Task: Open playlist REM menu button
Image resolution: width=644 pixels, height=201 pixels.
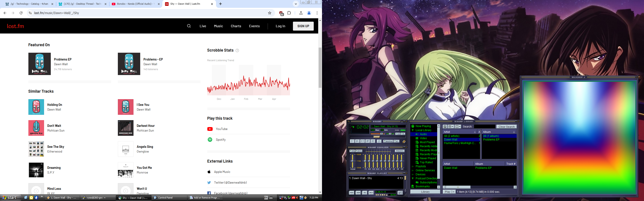Action: pos(358,193)
